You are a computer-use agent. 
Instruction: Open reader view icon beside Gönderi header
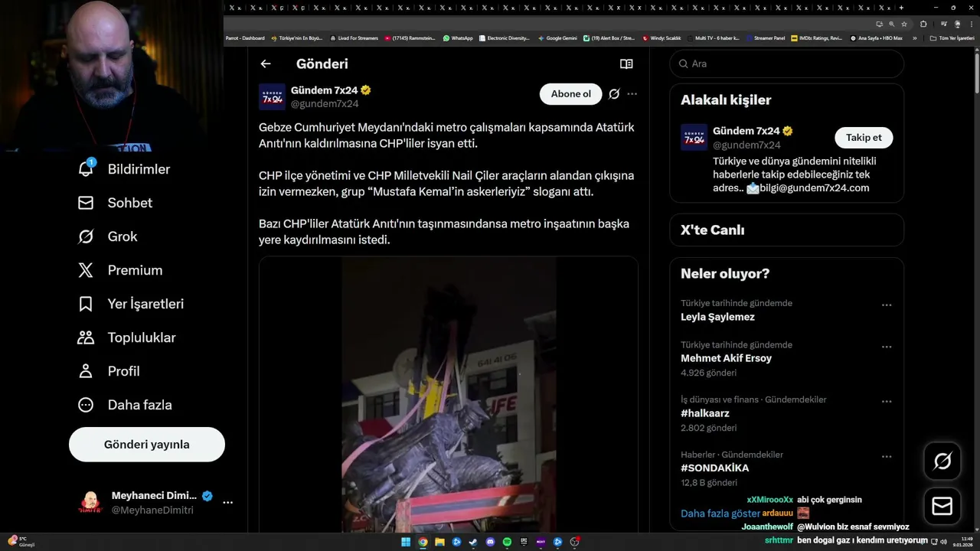point(626,64)
